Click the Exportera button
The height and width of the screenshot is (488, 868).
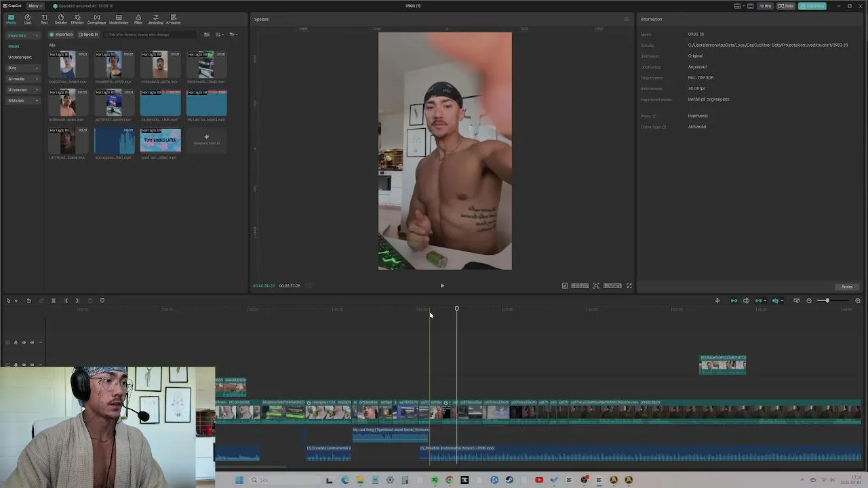[812, 6]
